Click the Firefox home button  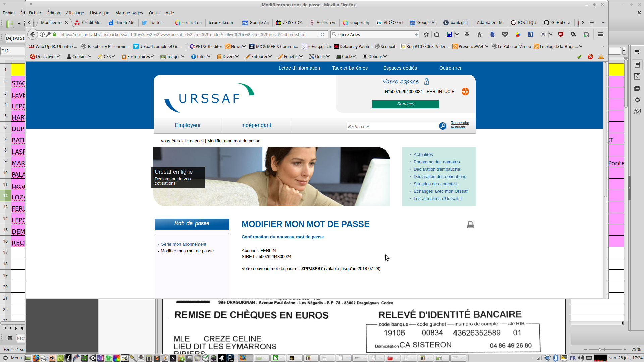pyautogui.click(x=480, y=34)
